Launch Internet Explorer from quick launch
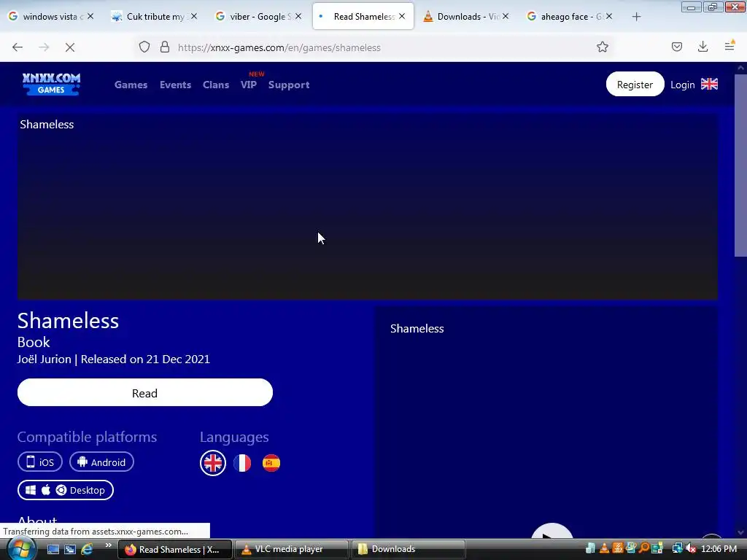 click(x=87, y=550)
